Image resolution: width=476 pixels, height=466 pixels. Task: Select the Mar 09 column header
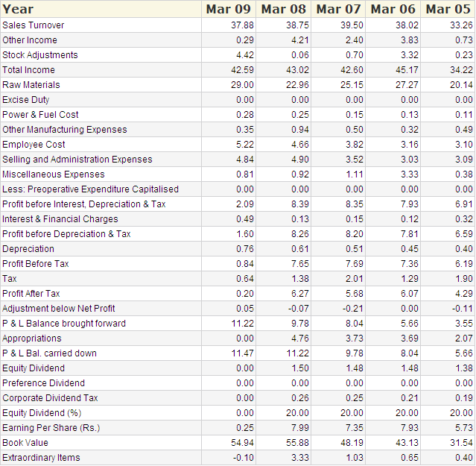tap(229, 9)
